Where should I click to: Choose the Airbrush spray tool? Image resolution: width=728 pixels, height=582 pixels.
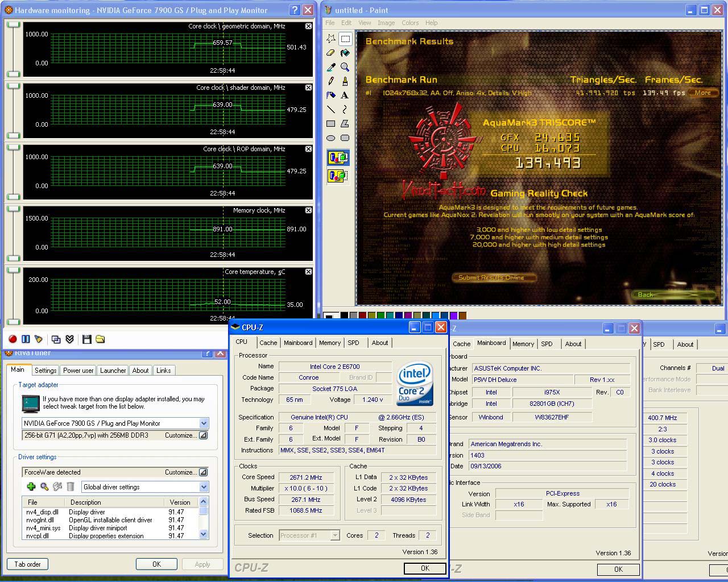point(331,95)
